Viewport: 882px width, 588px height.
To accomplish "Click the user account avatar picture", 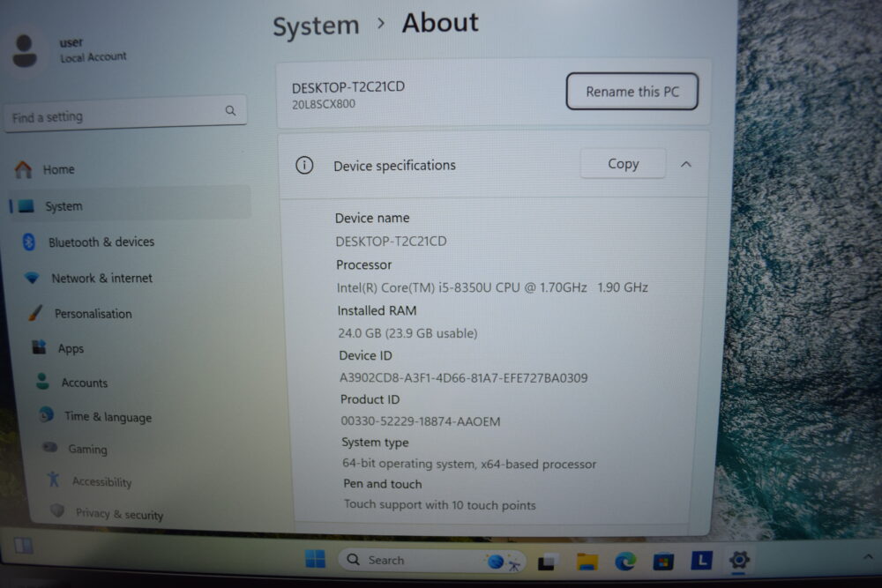I will pyautogui.click(x=24, y=51).
